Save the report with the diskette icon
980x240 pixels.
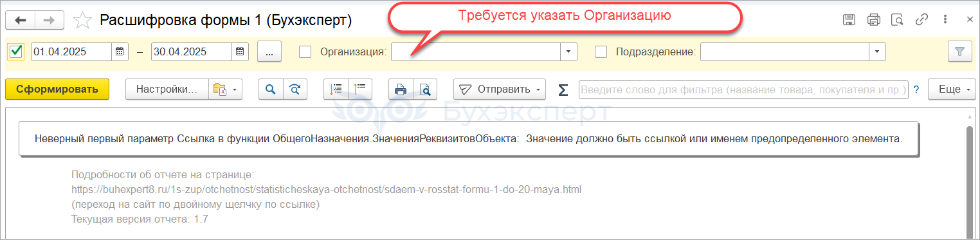point(849,20)
